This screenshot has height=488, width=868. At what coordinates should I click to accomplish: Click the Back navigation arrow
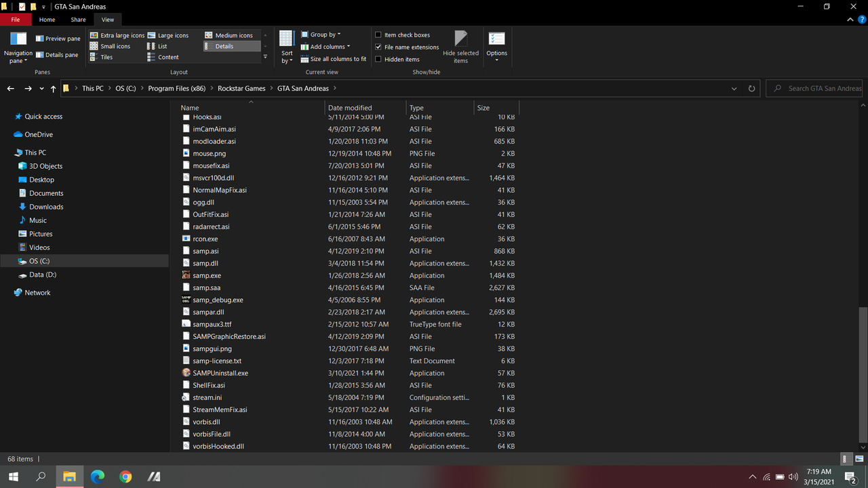tap(10, 89)
